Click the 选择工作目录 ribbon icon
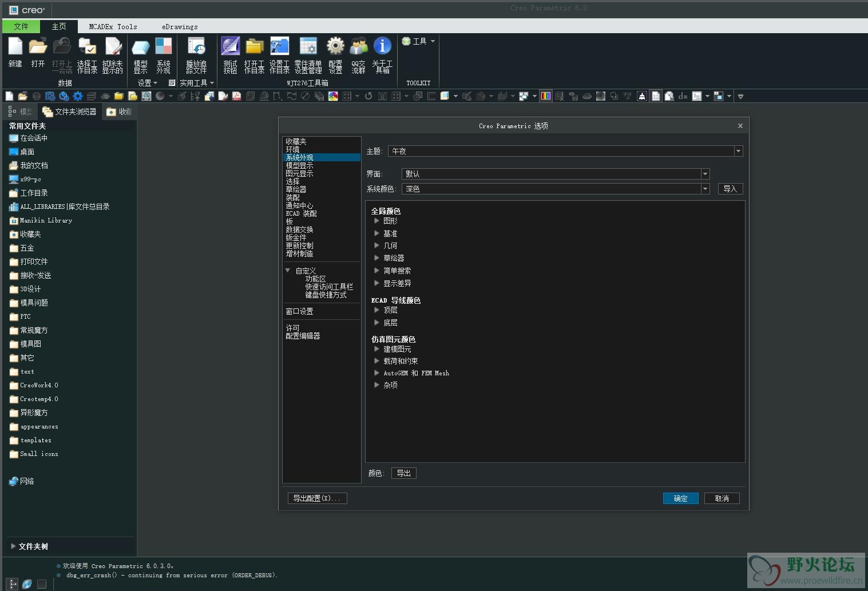868x591 pixels. click(87, 46)
